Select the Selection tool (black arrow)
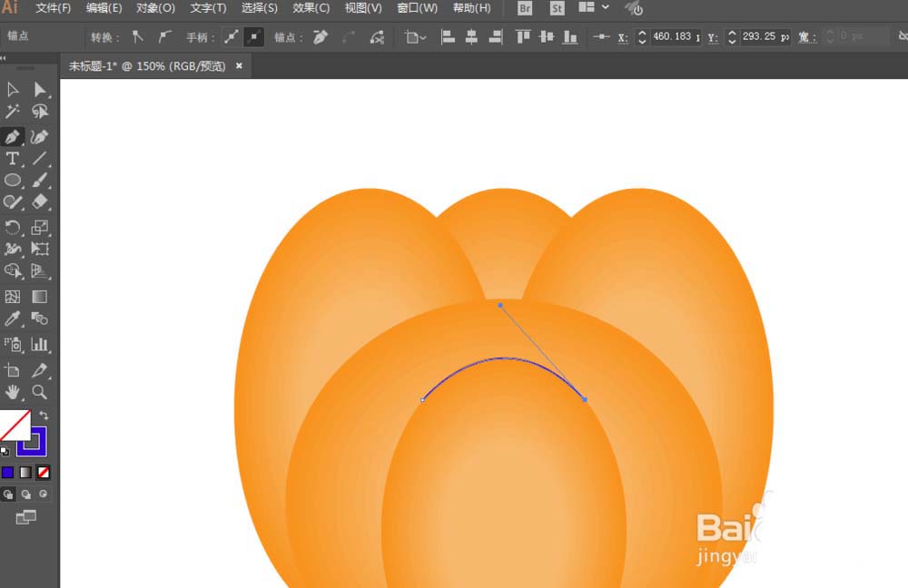 (12, 90)
